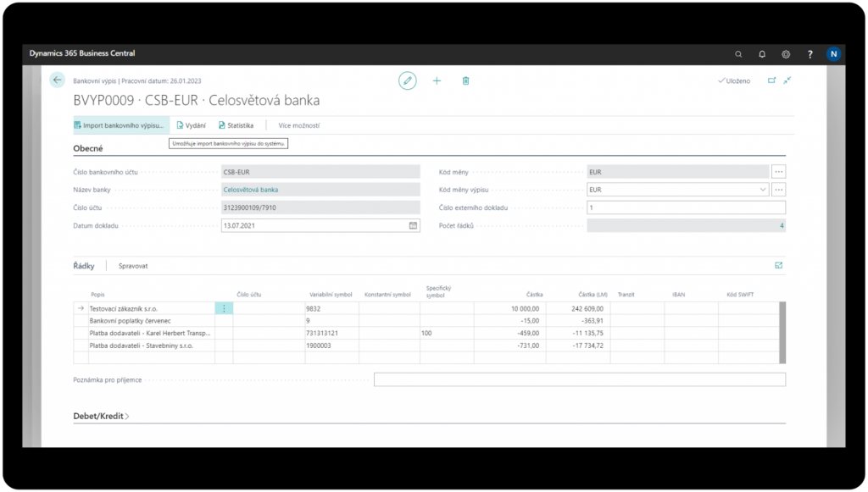
Task: Open the Celosvětová banka link
Action: (251, 190)
